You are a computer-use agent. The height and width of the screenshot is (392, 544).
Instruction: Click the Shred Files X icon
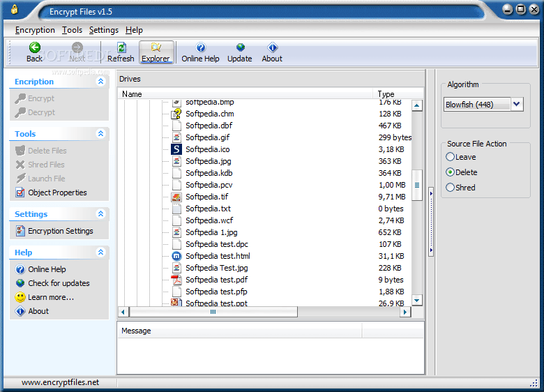tap(20, 165)
